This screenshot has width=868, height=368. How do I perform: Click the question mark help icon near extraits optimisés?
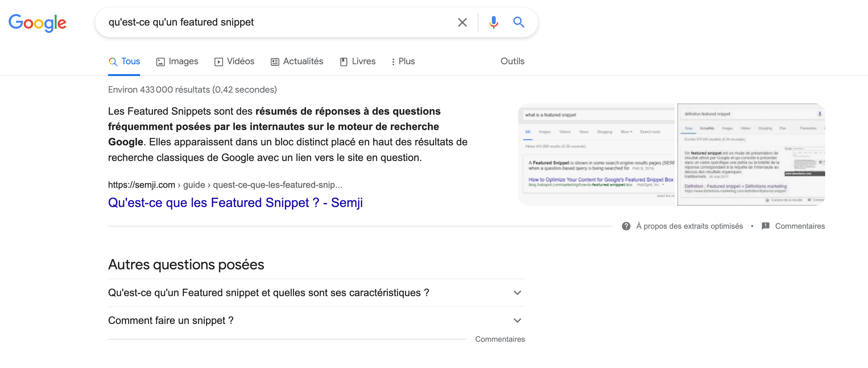pos(627,226)
